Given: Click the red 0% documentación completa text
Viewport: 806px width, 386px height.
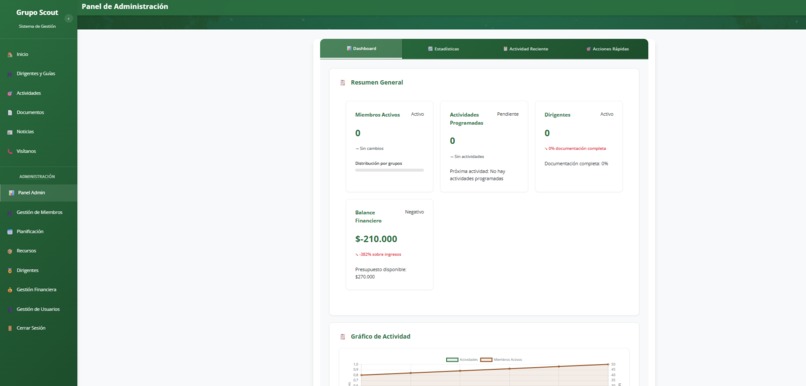Looking at the screenshot, I should 575,149.
